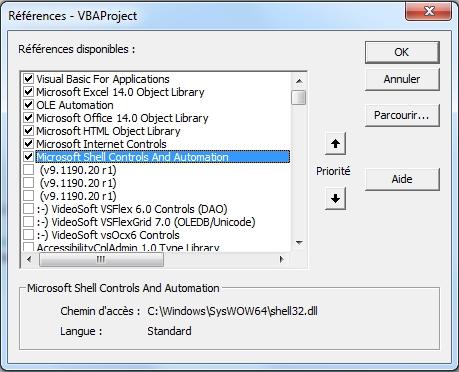This screenshot has width=459, height=372.
Task: Click the path C:\Windows\SysWOW64\shell32.dll
Action: coord(232,311)
